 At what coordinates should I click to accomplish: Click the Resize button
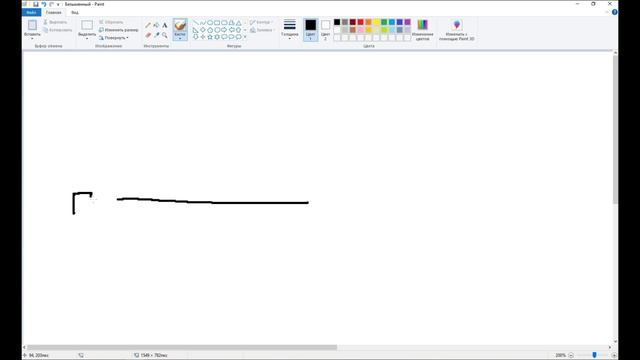[x=119, y=30]
